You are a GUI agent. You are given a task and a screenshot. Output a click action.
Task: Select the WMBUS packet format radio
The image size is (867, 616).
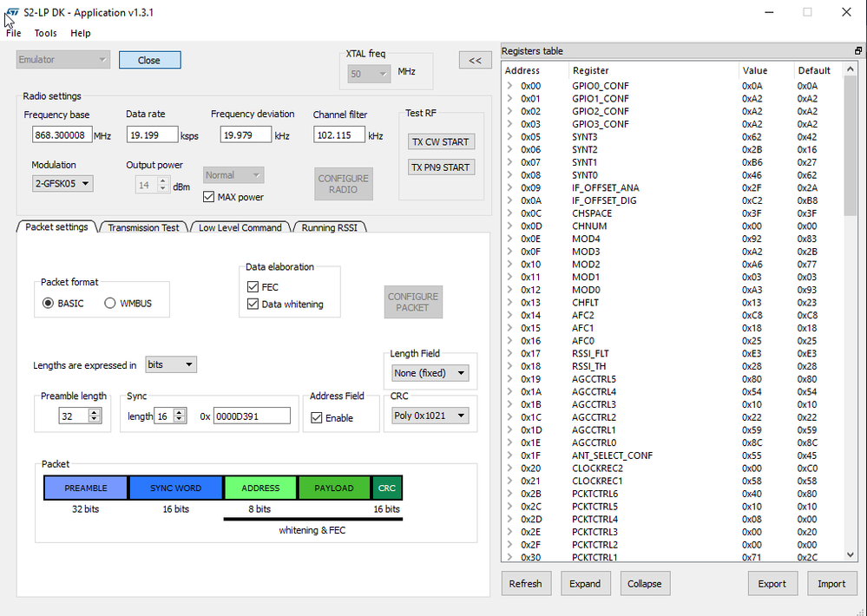coord(109,303)
